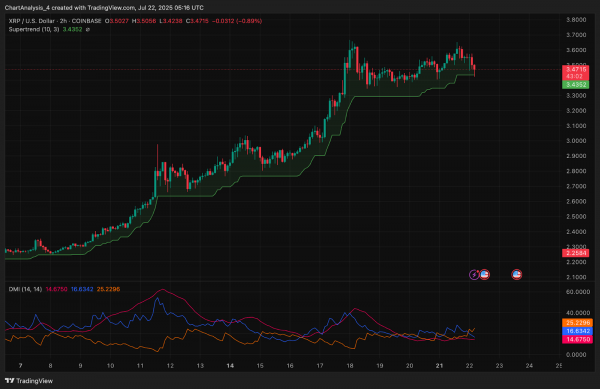Select the green 3.4352 Supertrend price label
600x389 pixels.
coord(576,85)
